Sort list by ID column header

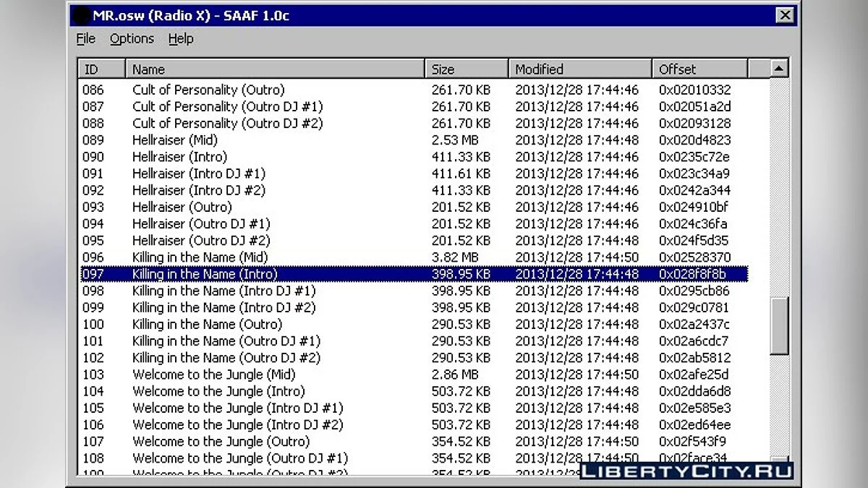[101, 69]
